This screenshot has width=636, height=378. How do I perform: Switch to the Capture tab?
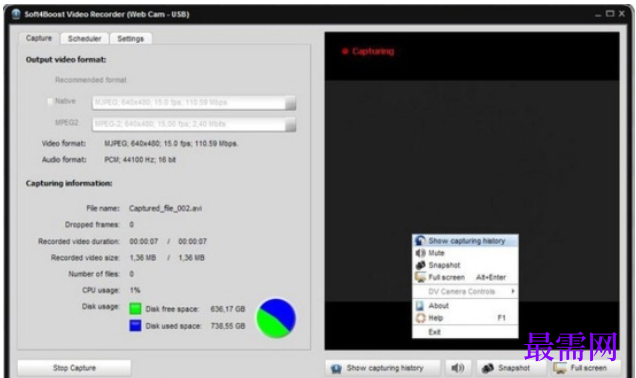(39, 38)
